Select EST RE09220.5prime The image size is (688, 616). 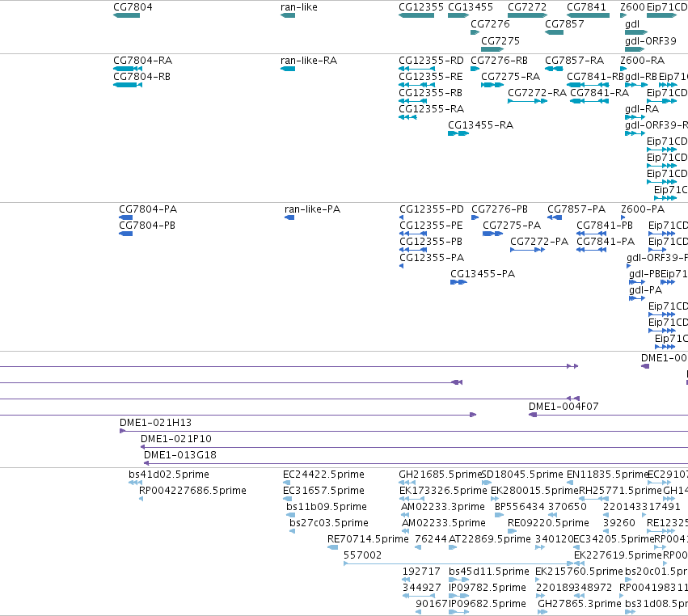click(548, 523)
